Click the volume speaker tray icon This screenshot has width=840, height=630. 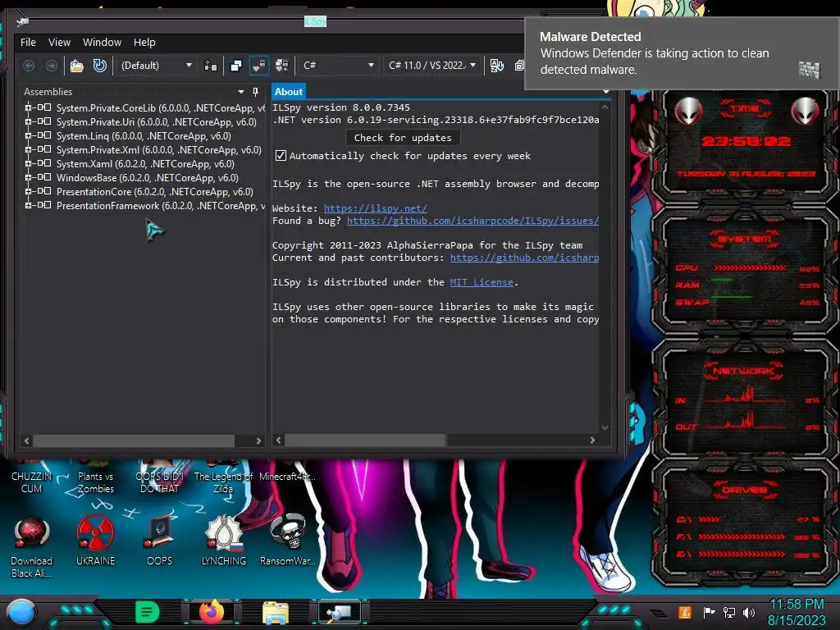click(x=749, y=612)
